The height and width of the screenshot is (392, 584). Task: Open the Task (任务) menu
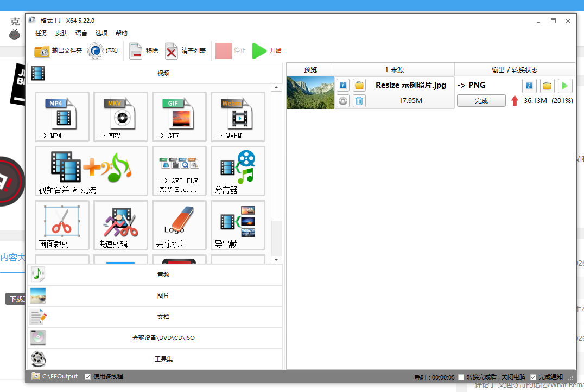point(41,33)
